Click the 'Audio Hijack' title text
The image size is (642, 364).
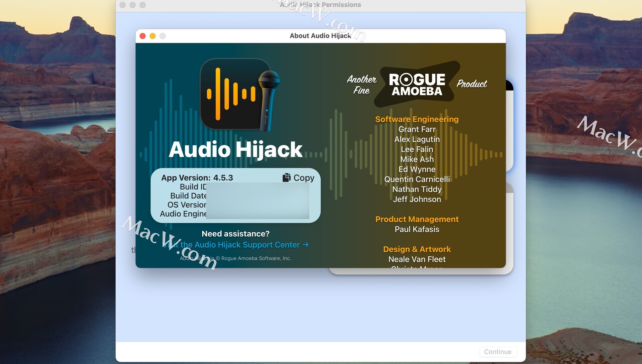(x=235, y=149)
